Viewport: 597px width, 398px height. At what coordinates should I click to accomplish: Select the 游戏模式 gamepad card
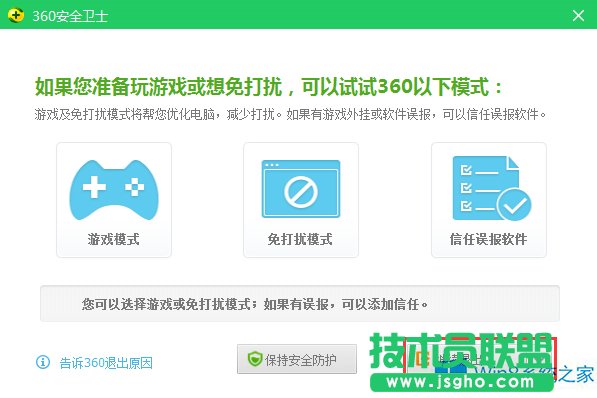click(114, 200)
